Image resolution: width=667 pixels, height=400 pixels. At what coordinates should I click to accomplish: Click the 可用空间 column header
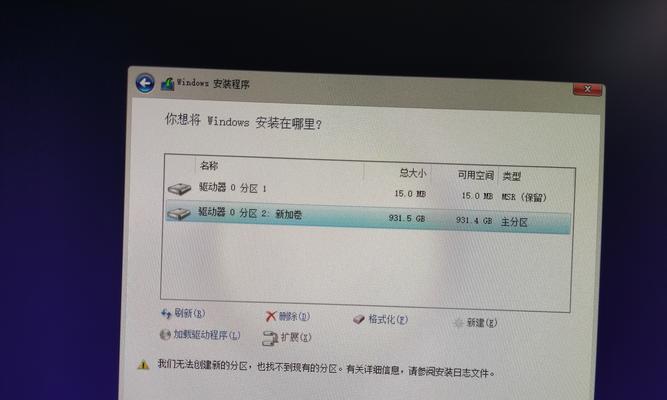(x=476, y=175)
